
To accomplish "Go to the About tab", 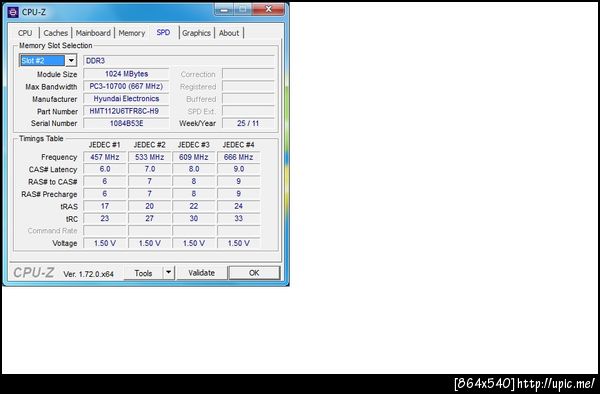I will click(229, 33).
